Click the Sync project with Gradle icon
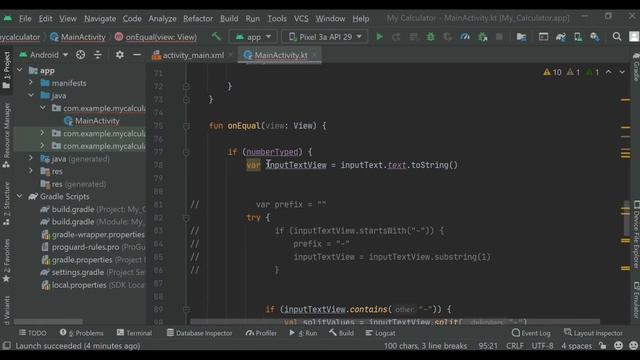 561,37
